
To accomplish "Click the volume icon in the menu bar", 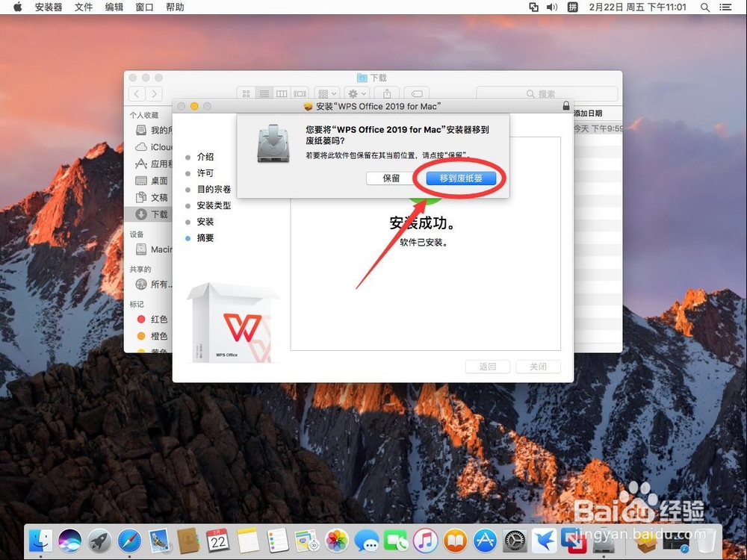I will point(552,7).
